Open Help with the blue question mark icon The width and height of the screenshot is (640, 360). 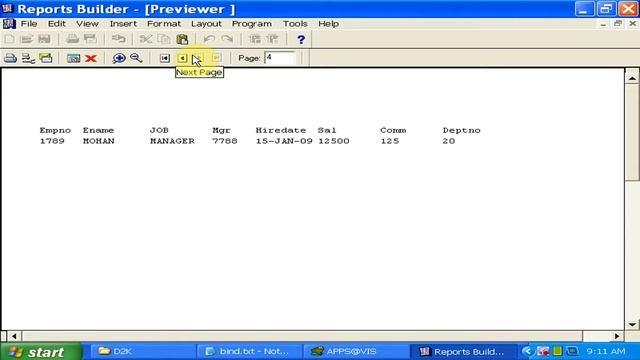point(301,40)
